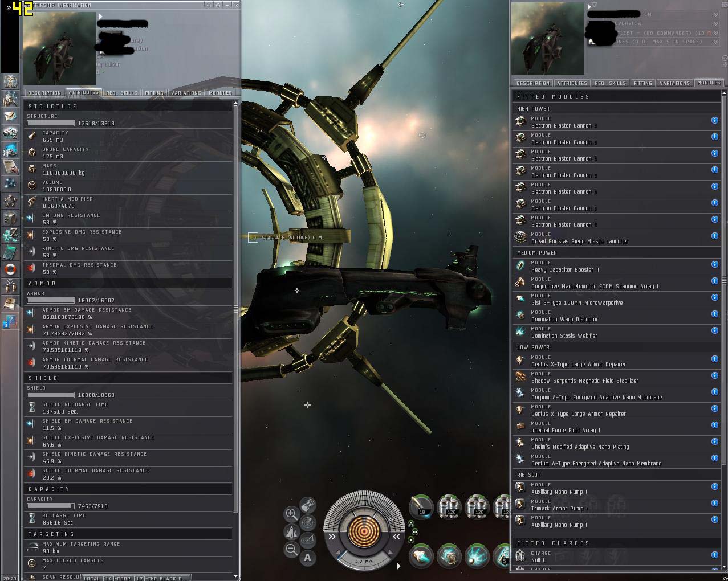The width and height of the screenshot is (728, 581).
Task: Click the ship core status display
Action: click(x=364, y=531)
